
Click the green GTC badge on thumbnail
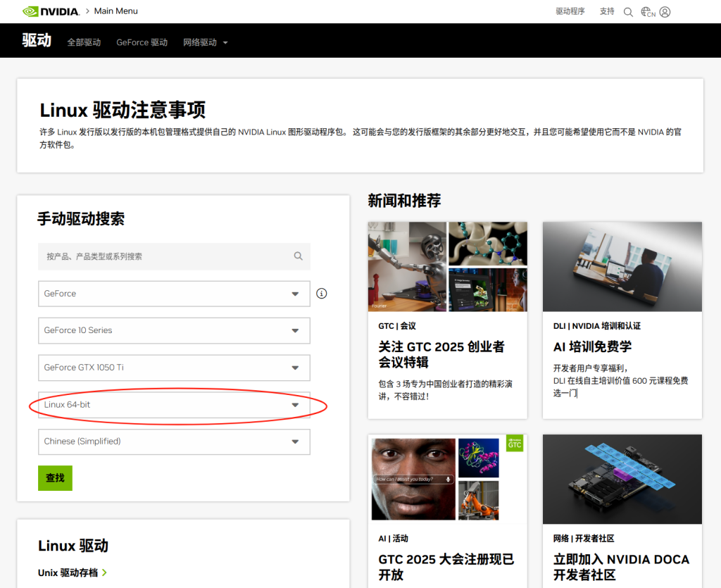point(515,443)
